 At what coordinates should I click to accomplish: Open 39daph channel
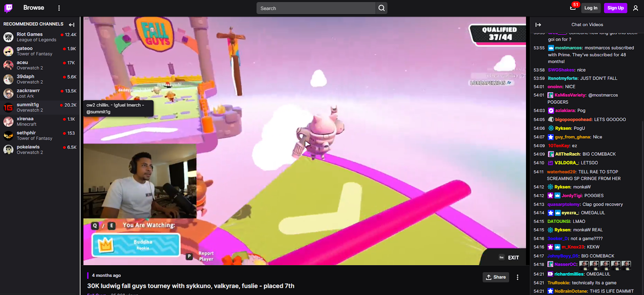tap(40, 79)
